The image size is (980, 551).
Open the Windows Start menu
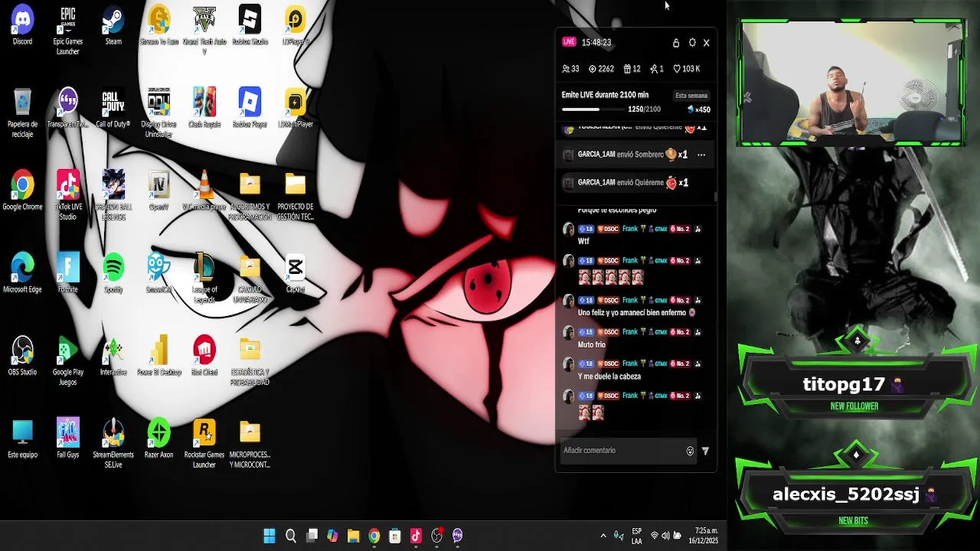tap(269, 536)
